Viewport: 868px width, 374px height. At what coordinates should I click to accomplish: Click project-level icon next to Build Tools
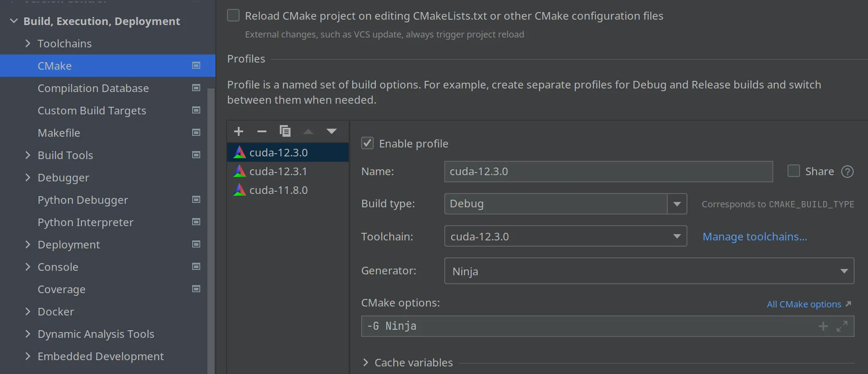point(196,155)
